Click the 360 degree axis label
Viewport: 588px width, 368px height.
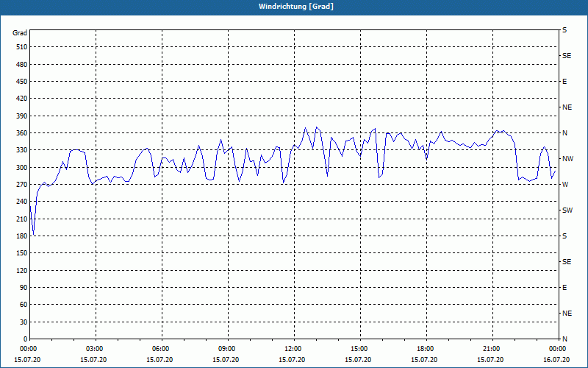click(x=22, y=133)
